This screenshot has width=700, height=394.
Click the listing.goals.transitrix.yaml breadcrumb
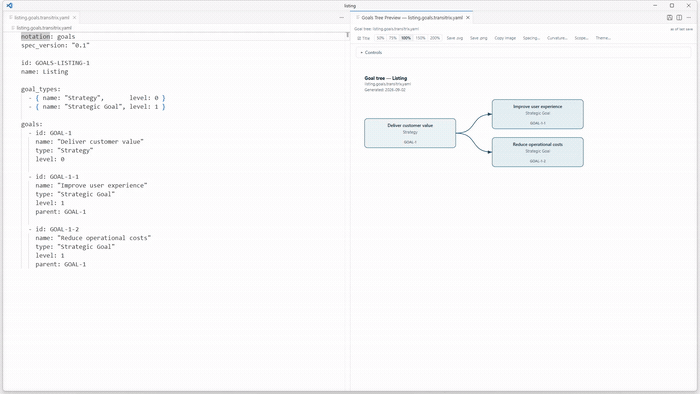(x=44, y=28)
